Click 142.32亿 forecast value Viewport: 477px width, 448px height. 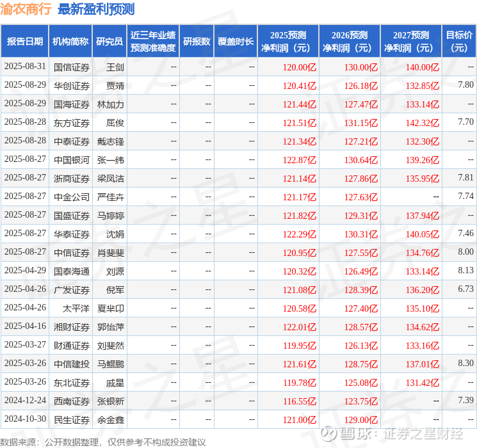(423, 123)
